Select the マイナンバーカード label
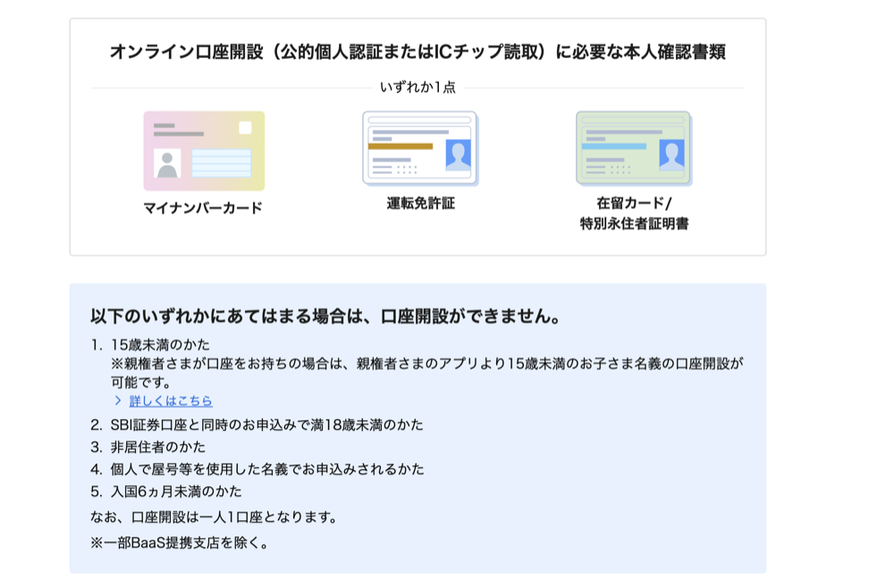Screen dimensions: 894x588 pos(204,208)
